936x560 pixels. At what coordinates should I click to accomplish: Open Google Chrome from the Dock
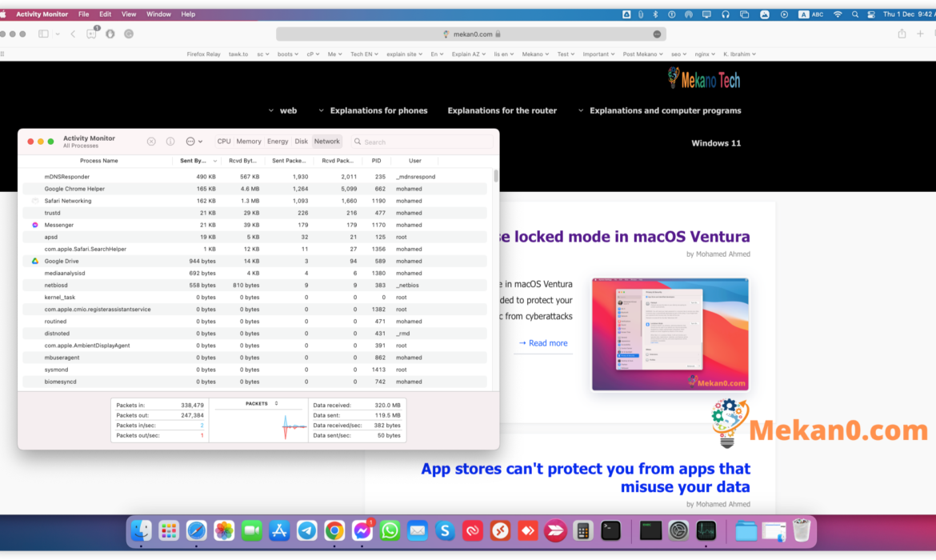pos(334,530)
